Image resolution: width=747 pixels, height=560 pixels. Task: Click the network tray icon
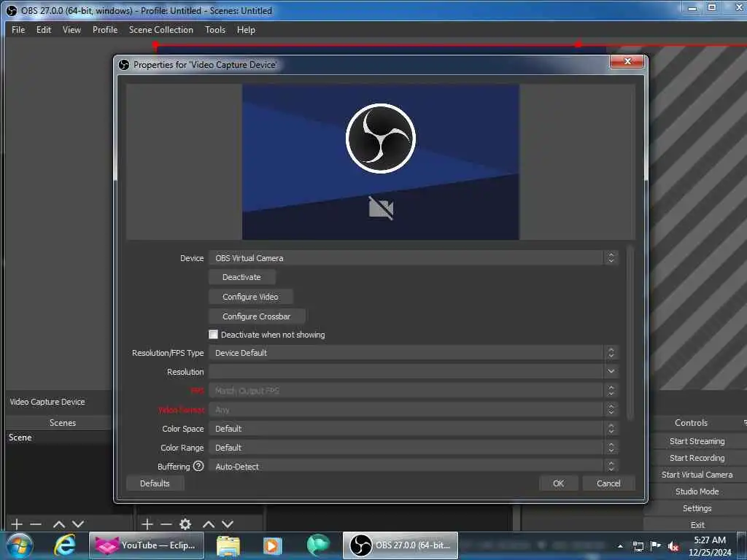[638, 546]
